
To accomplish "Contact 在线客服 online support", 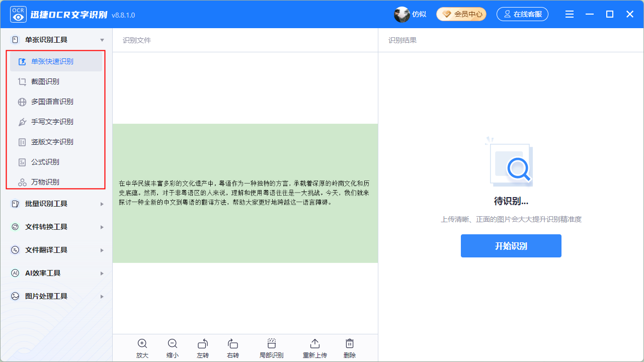I will (522, 14).
